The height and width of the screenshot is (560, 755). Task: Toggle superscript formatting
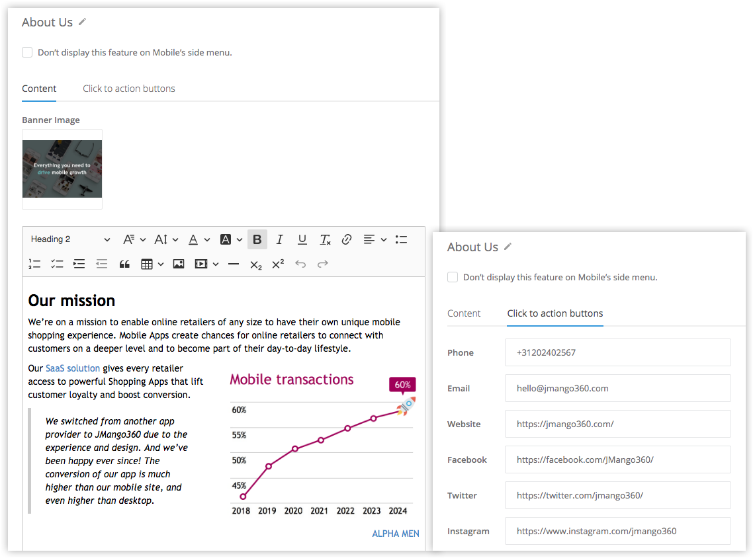coord(277,264)
